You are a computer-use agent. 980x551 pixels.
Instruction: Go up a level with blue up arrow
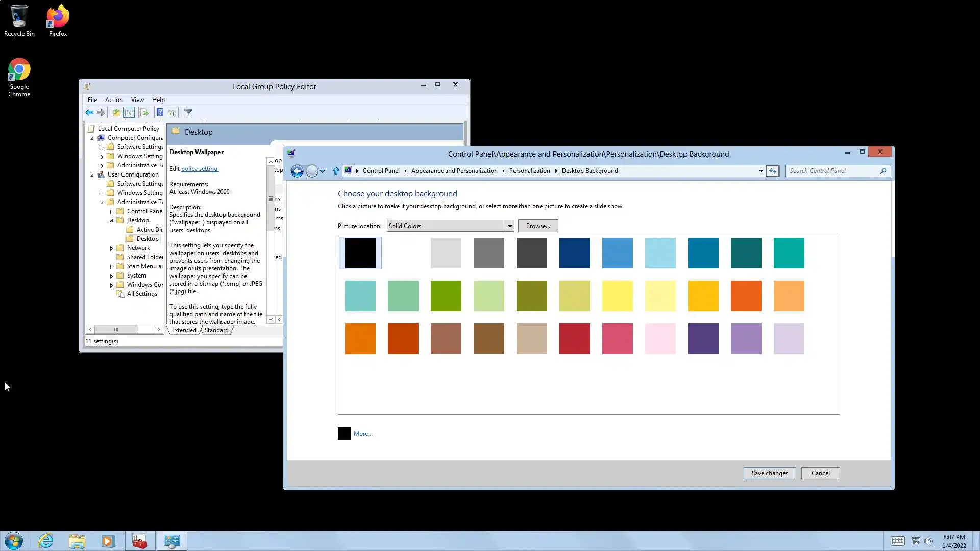pyautogui.click(x=335, y=171)
